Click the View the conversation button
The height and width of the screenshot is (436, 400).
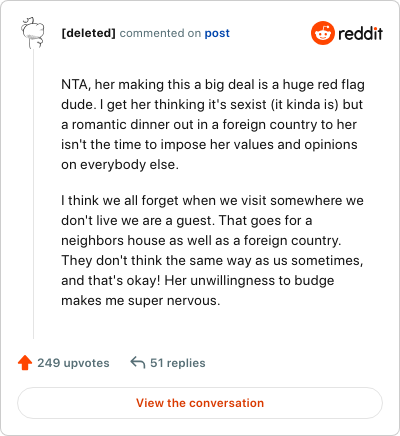click(200, 403)
